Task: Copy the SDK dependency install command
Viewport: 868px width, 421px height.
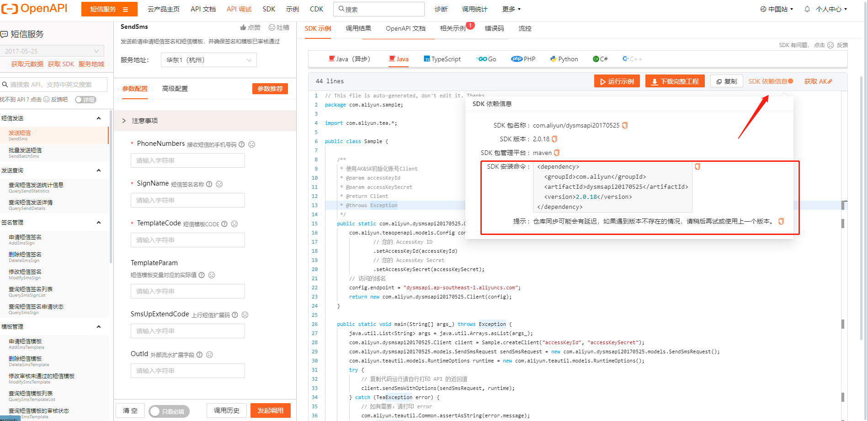Action: pos(698,166)
